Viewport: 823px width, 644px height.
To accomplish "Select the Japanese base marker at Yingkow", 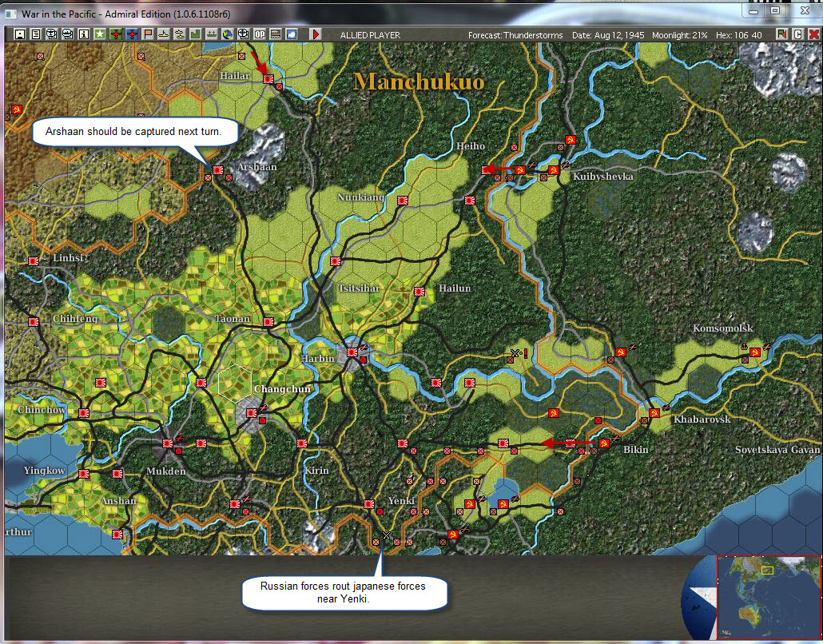I will point(83,474).
